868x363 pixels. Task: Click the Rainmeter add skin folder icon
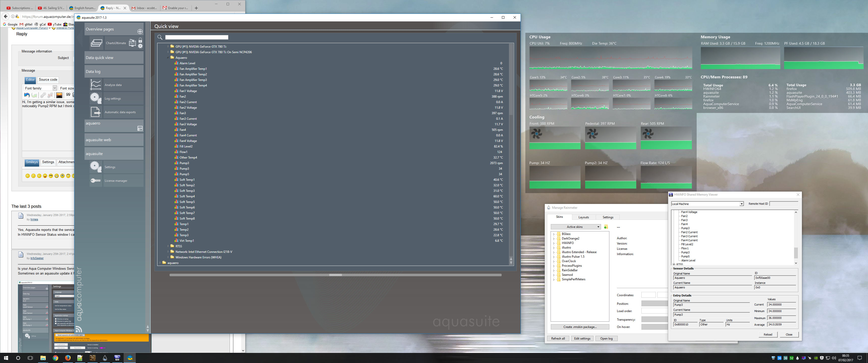pyautogui.click(x=606, y=227)
